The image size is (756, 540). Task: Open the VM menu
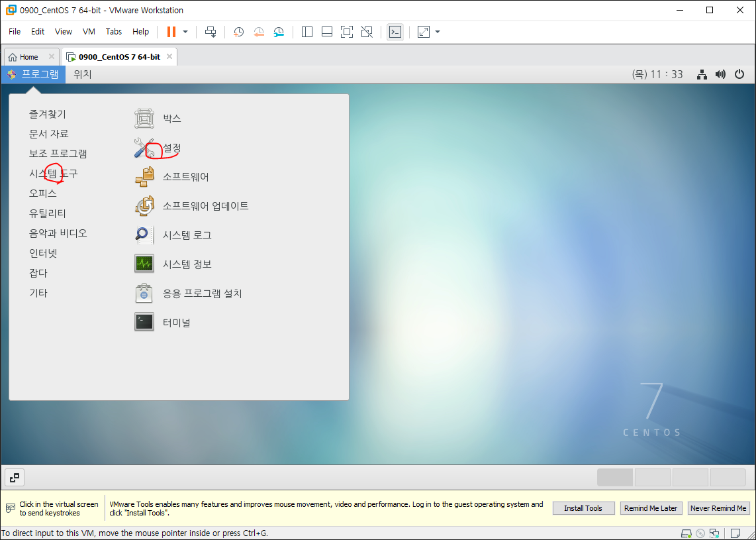[89, 31]
